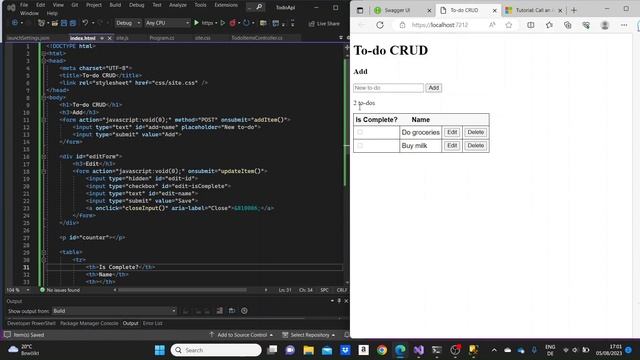Click Clear All icon in Output panel
This screenshot has width=640, height=360.
[x=220, y=311]
